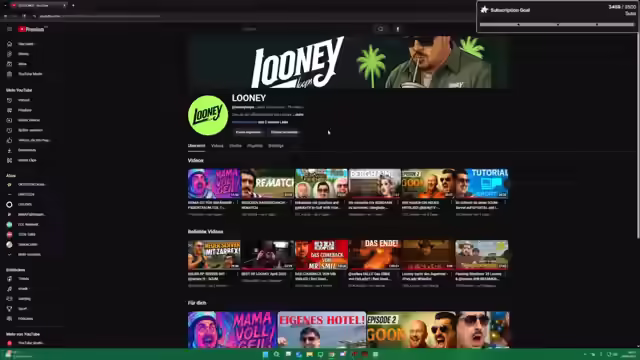Click the page vertical scrollbar

(x=638, y=135)
